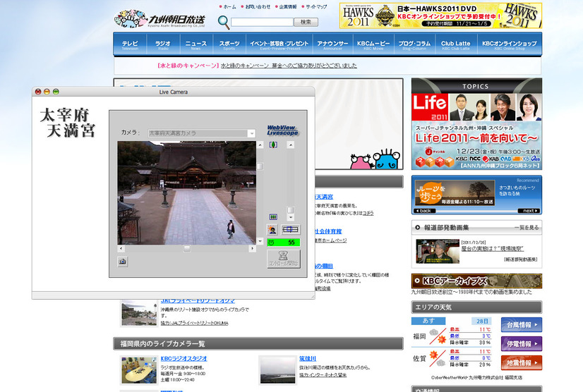Click the zoom slider down arrow
This screenshot has width=583, height=392.
pos(291,217)
